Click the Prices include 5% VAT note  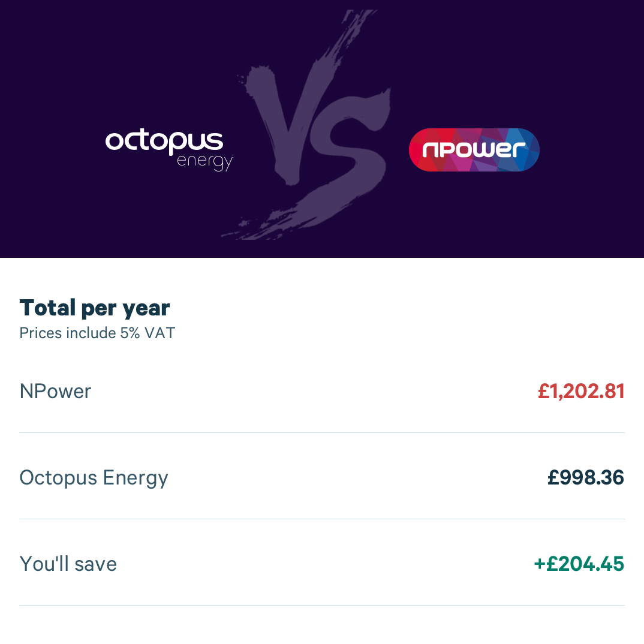pos(97,333)
